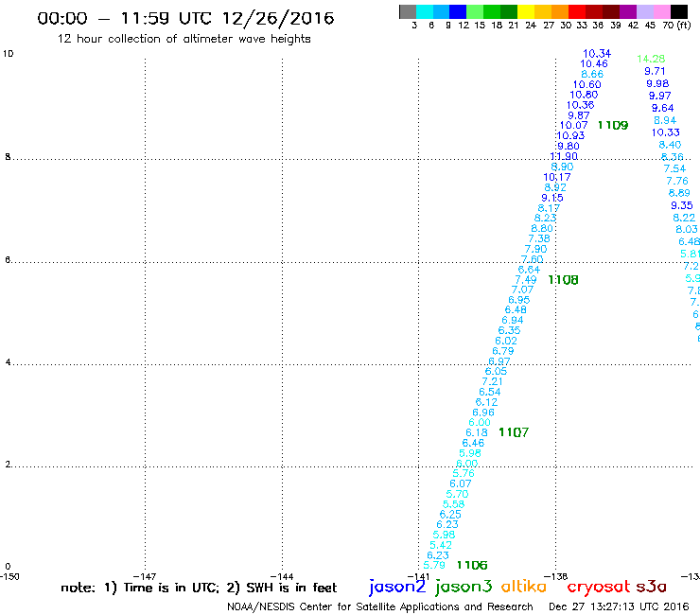Click the wave height value 10.80
700x615 pixels.
coord(584,95)
